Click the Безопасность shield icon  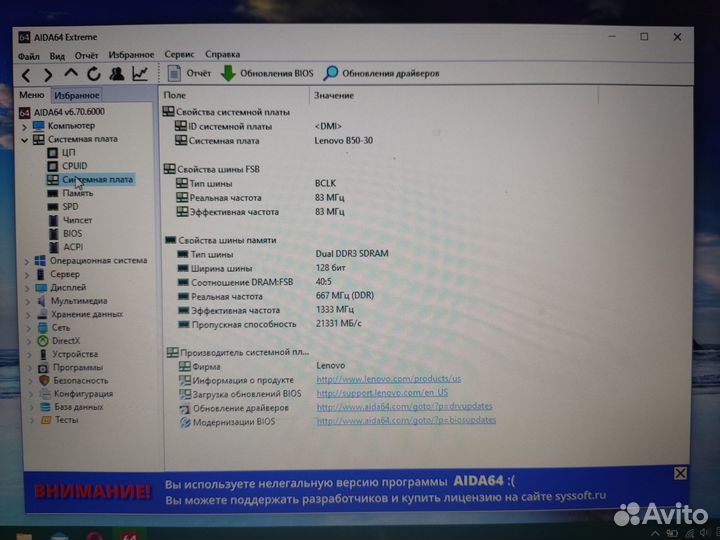pyautogui.click(x=44, y=380)
